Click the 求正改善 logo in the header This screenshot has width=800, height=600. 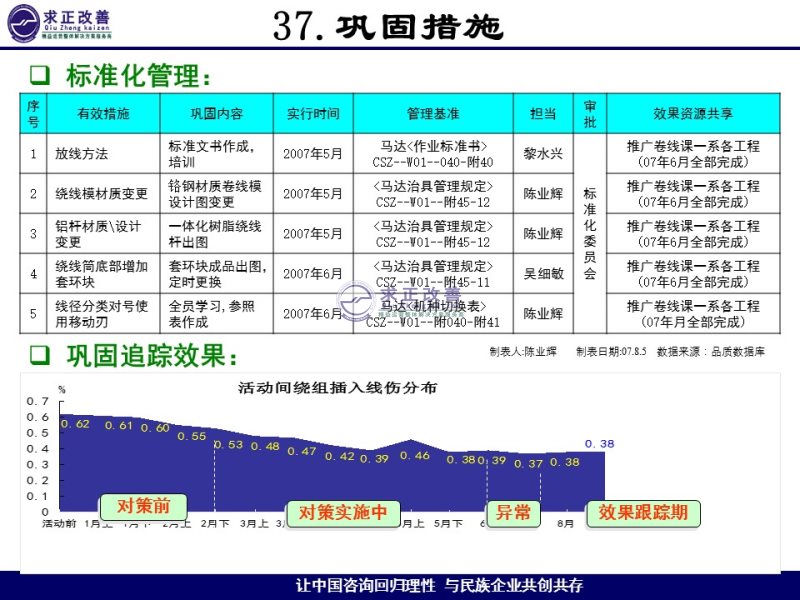coord(62,24)
